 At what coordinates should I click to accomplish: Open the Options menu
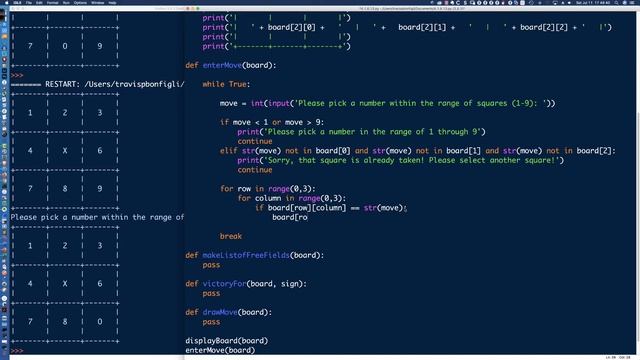(x=80, y=2)
